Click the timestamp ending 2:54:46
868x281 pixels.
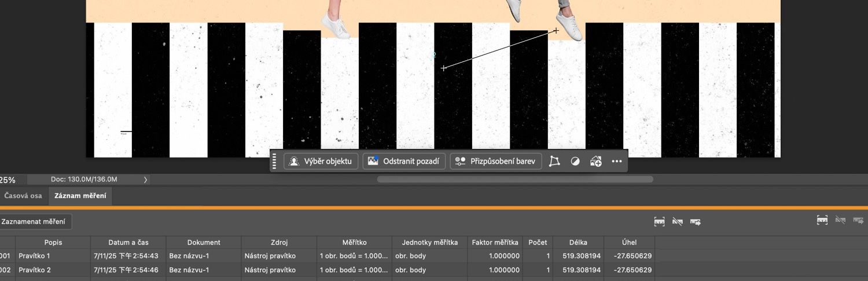[126, 270]
